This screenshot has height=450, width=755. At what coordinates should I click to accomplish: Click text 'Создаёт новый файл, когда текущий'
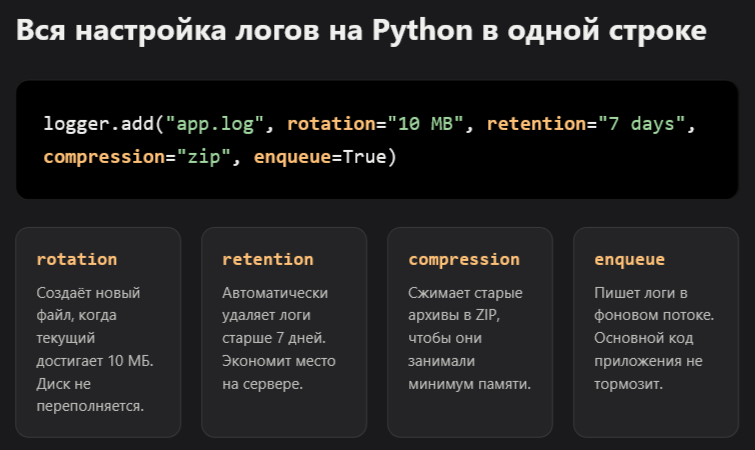pos(88,315)
